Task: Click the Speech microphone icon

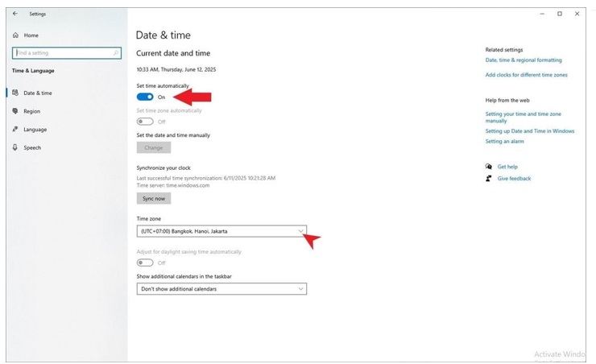Action: tap(15, 147)
